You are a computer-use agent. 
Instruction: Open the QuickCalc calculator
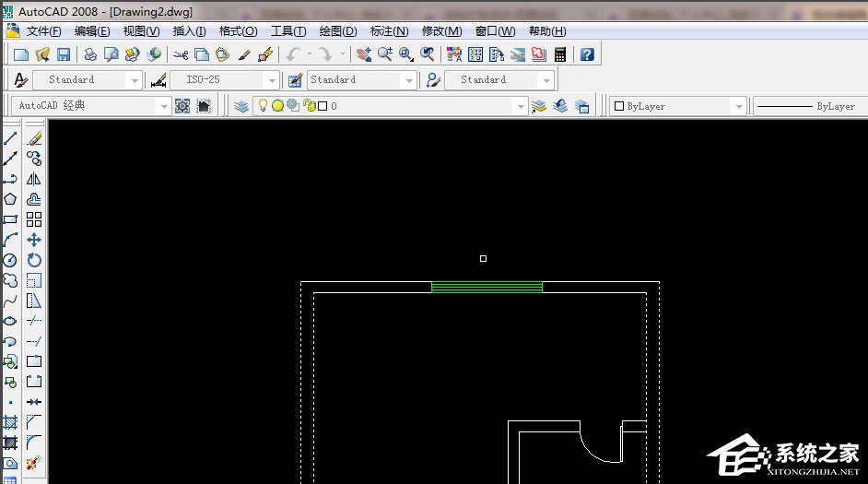point(559,54)
